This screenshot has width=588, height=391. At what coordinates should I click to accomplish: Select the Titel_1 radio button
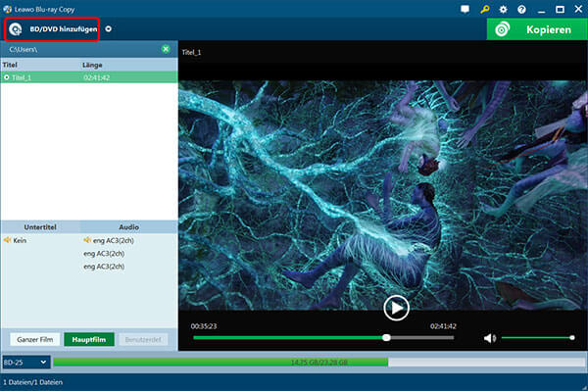click(7, 77)
